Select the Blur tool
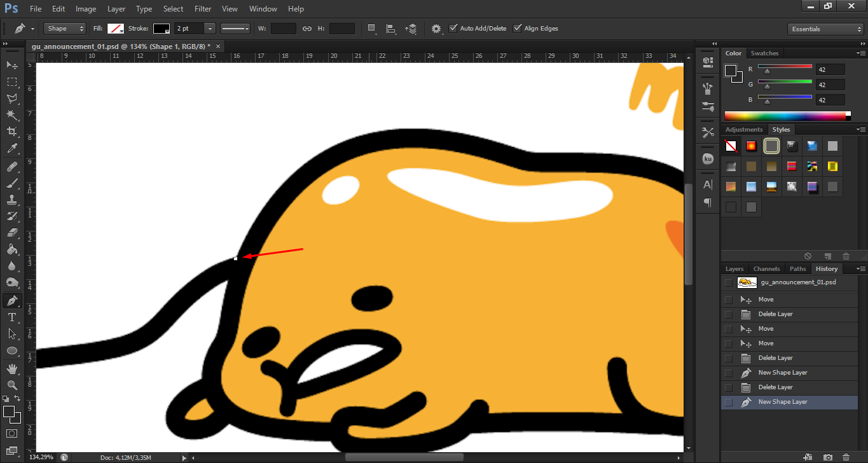 click(12, 266)
